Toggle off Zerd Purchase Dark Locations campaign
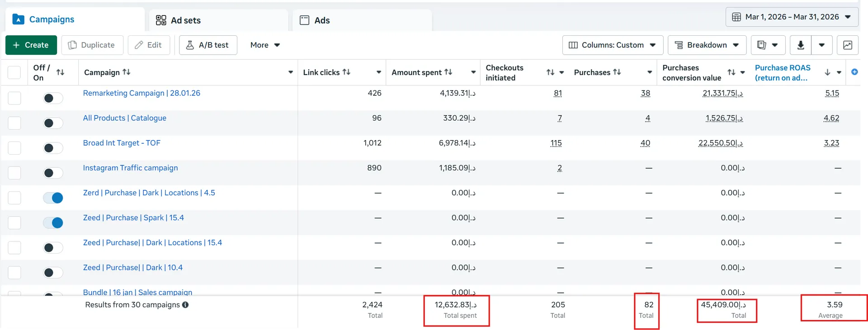 click(x=53, y=198)
